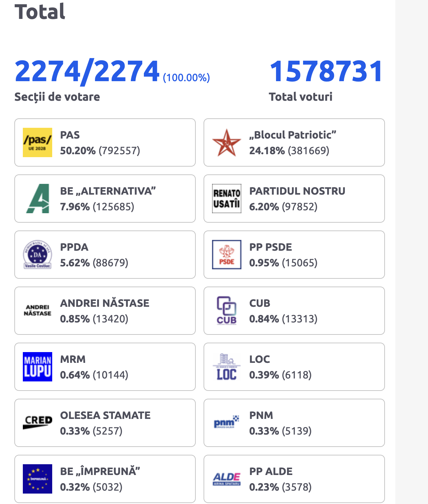Viewport: 428px width, 504px height.
Task: Click the ALDE party logo
Action: pyautogui.click(x=227, y=479)
